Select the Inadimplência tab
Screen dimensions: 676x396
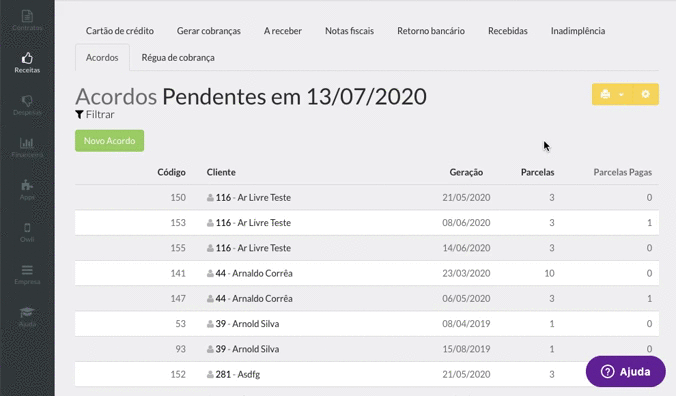pos(578,31)
